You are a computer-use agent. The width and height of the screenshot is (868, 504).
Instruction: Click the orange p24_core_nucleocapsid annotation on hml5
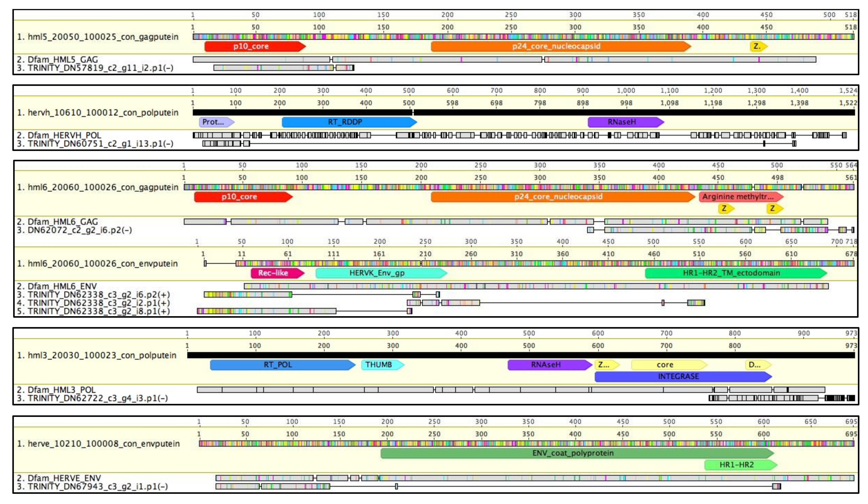click(x=561, y=46)
